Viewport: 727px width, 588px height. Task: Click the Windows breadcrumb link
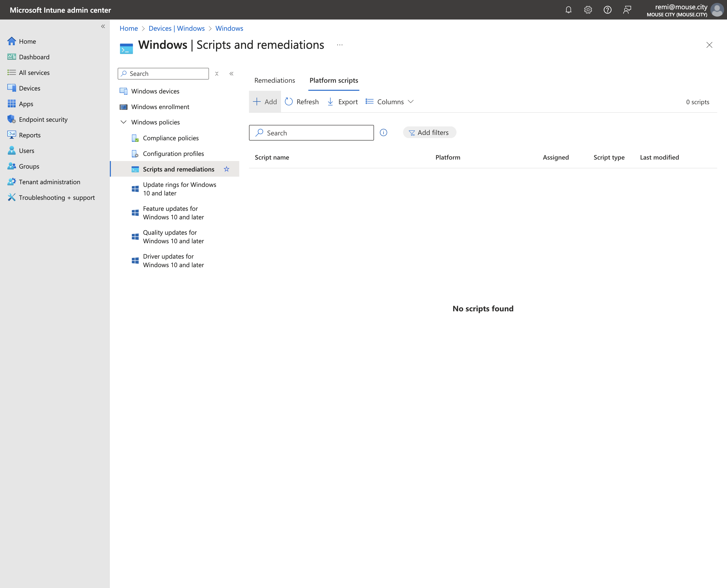coord(229,28)
